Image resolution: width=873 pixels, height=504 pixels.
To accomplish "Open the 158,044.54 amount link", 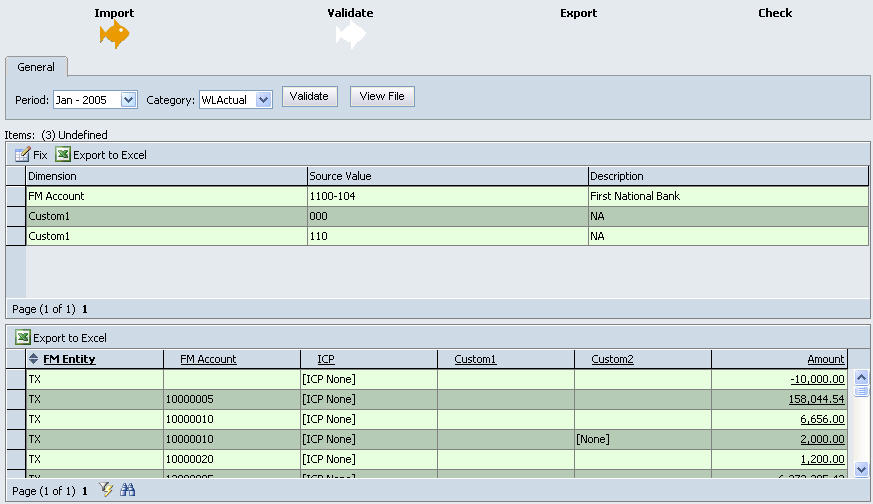I will point(817,399).
